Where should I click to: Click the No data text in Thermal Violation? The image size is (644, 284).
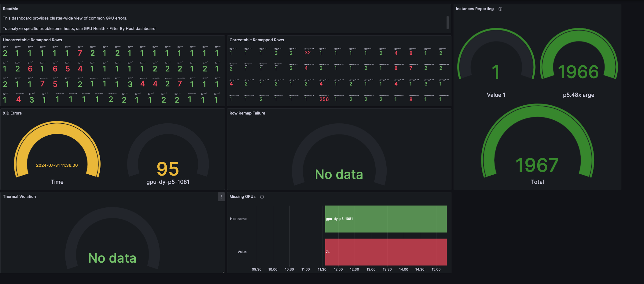click(112, 258)
